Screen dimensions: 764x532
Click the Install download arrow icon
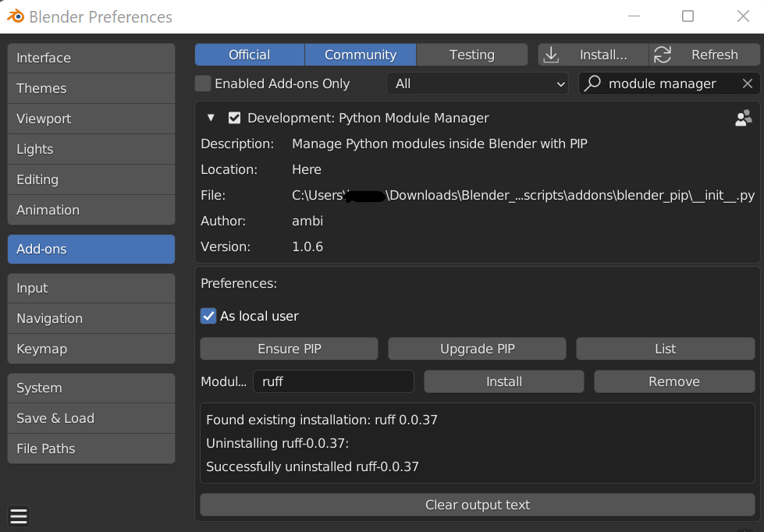(552, 55)
